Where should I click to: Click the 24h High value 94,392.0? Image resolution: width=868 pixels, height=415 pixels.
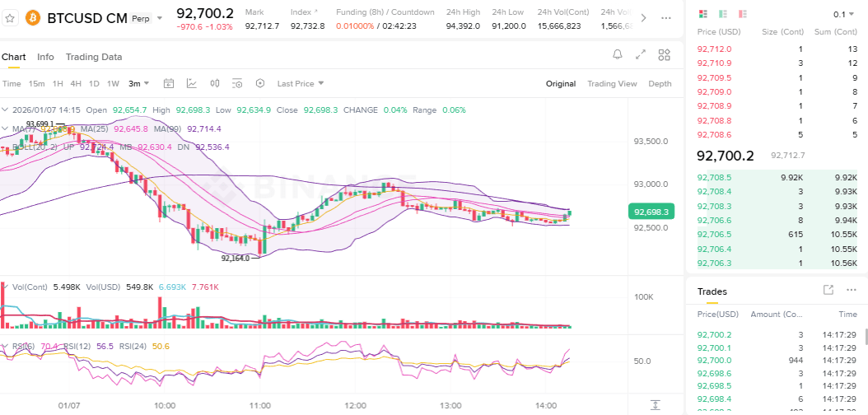click(463, 26)
